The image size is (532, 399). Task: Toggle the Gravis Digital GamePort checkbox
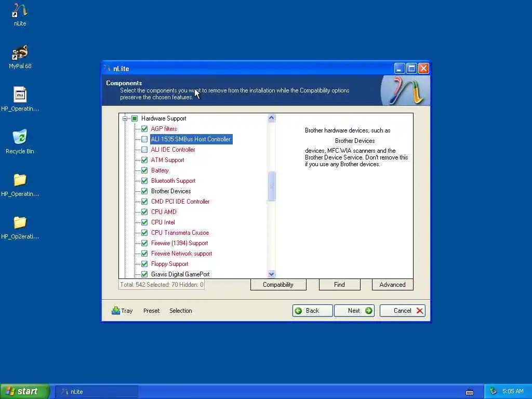[144, 274]
